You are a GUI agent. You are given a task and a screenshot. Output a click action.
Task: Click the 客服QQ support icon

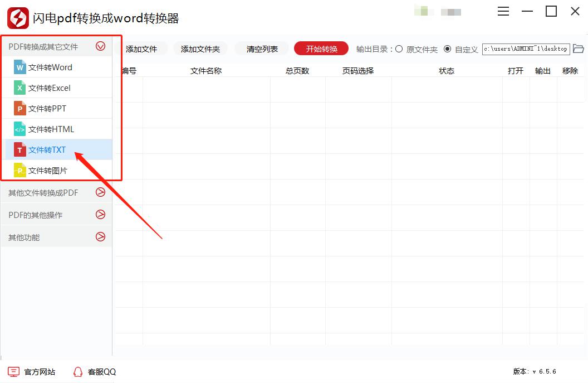78,371
